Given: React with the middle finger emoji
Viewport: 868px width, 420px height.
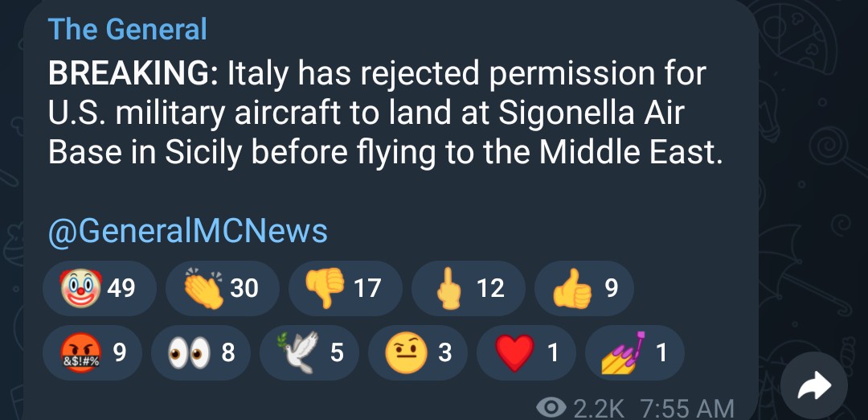Looking at the screenshot, I should pyautogui.click(x=468, y=287).
